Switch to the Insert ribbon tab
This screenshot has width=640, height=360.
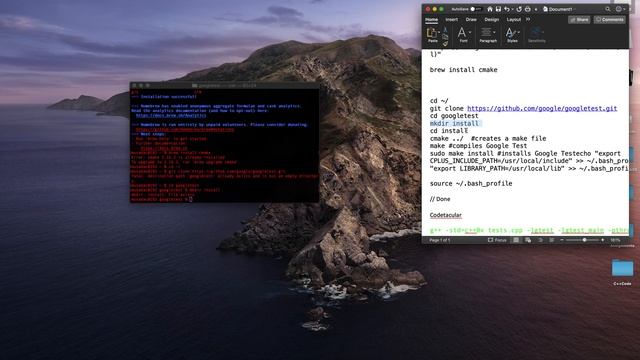451,20
